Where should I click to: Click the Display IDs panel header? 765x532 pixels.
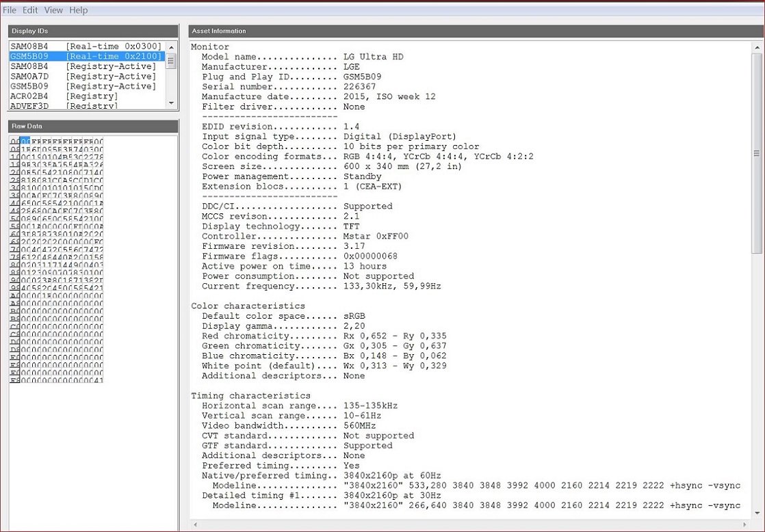[x=92, y=31]
